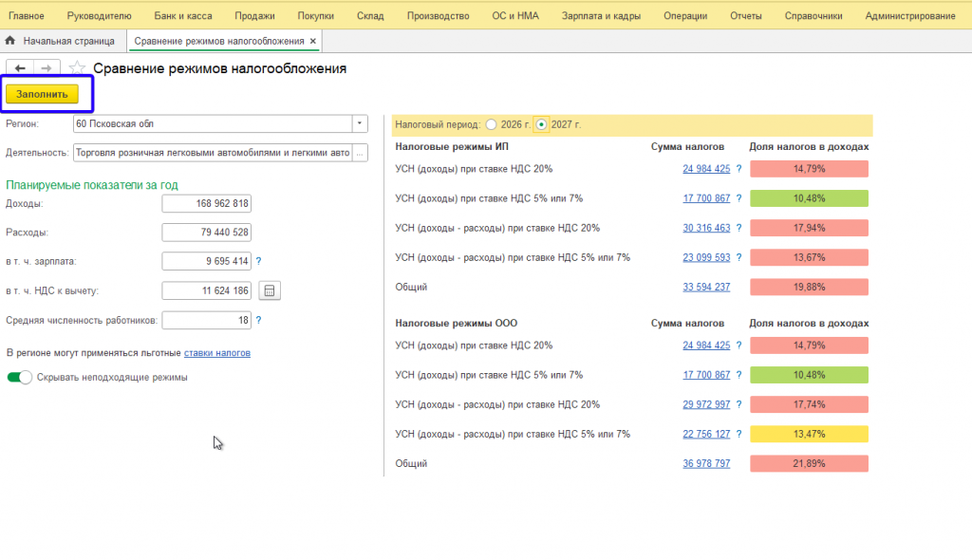The width and height of the screenshot is (972, 560).
Task: Open ООО Общий tax sum 36 978 797
Action: pos(706,463)
